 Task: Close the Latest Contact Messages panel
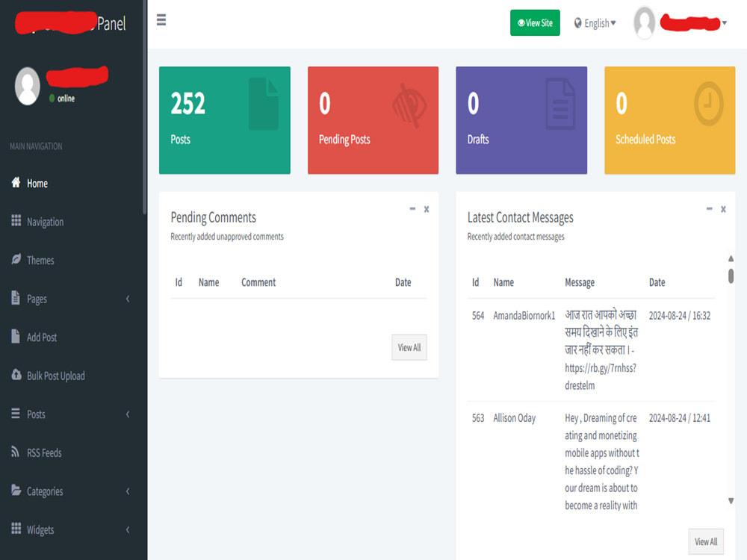coord(723,209)
